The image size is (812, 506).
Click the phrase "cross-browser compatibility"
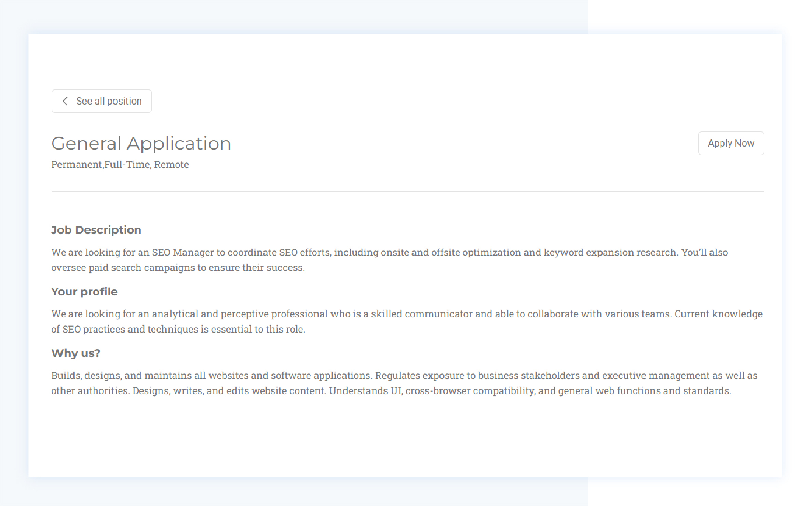pos(470,391)
